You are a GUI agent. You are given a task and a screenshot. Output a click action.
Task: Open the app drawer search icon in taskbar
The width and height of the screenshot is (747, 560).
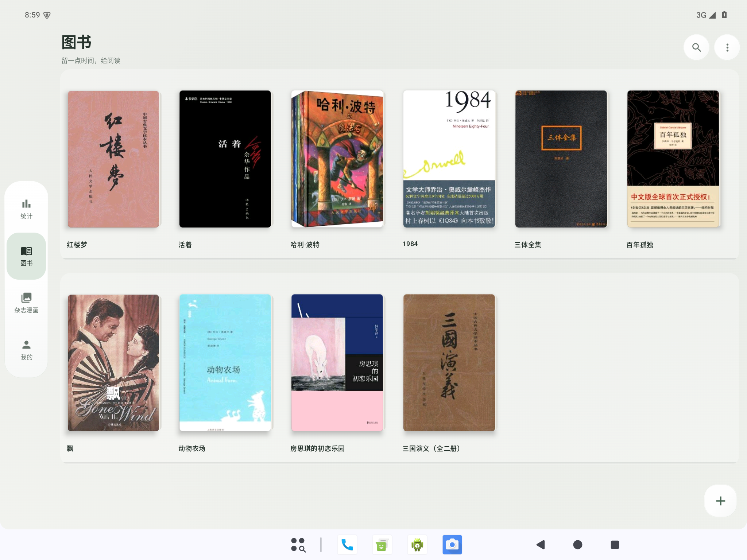pos(298,545)
